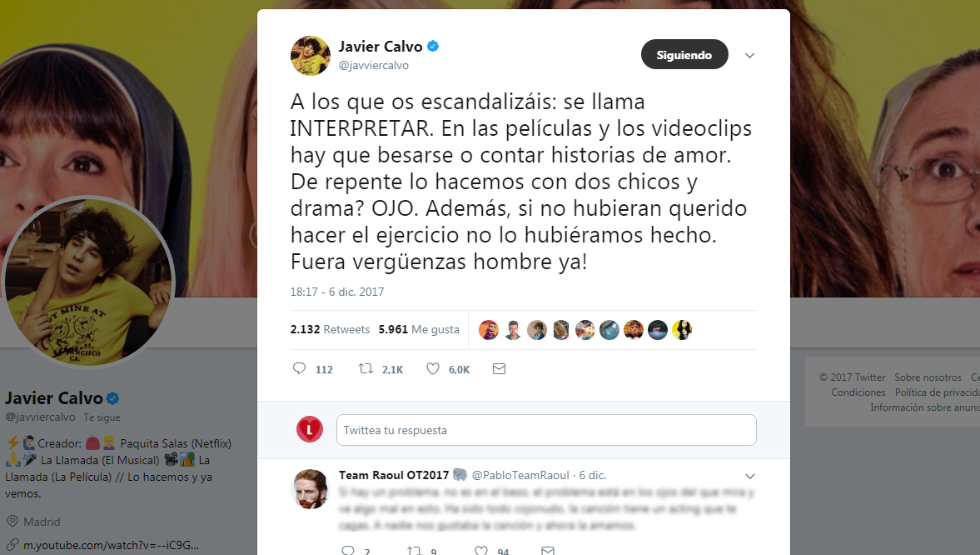Open the large profile picture in sidebar
The height and width of the screenshot is (555, 980).
87,282
